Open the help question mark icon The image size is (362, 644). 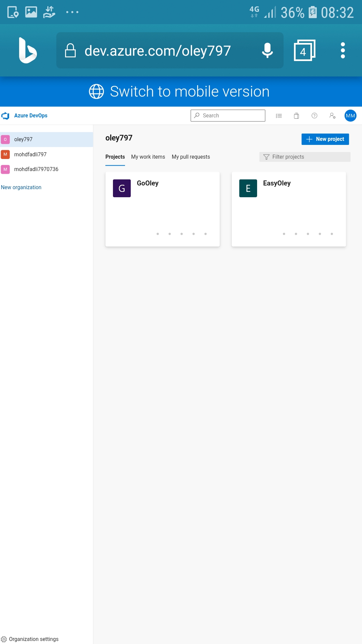(314, 116)
